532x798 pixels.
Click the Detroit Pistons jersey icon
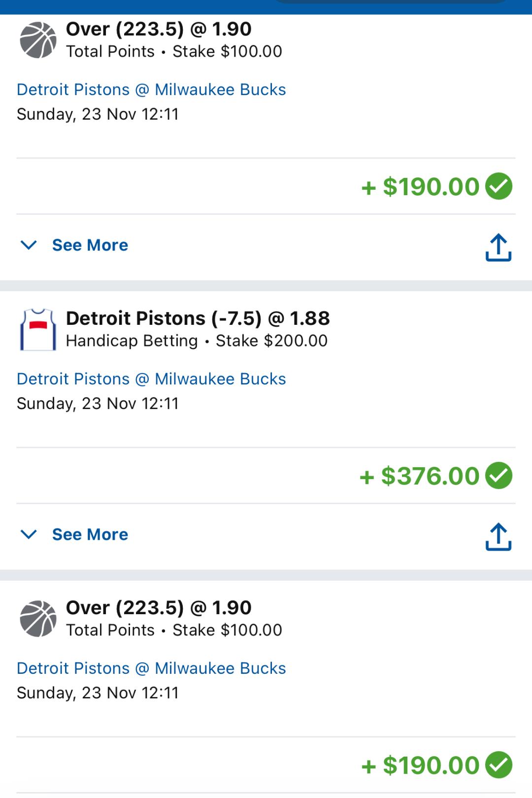coord(38,329)
